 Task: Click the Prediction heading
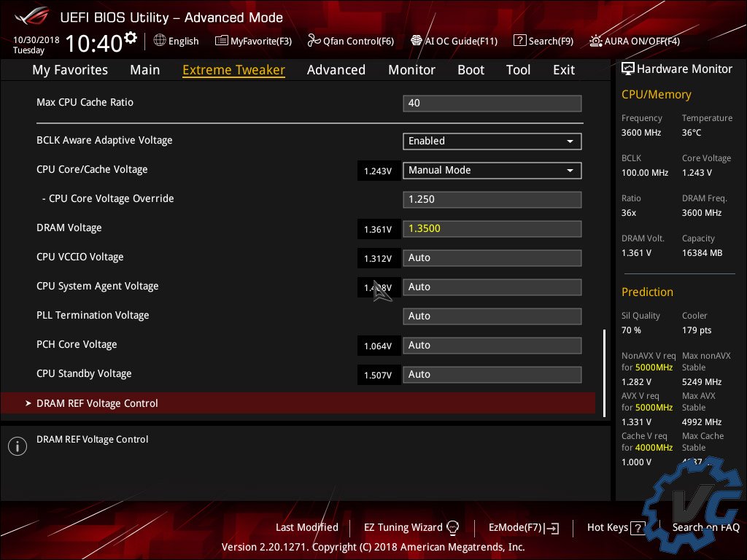(x=647, y=292)
